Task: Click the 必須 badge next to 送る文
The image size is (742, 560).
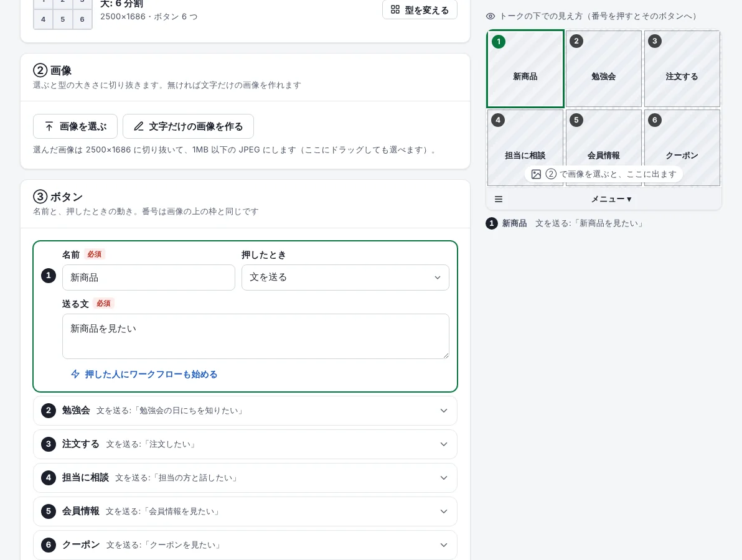Action: click(x=103, y=303)
